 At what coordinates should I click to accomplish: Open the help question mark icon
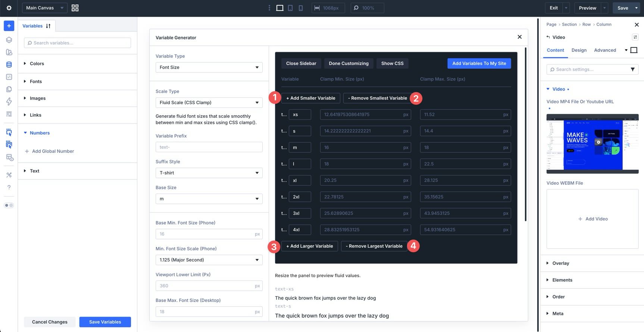[9, 187]
